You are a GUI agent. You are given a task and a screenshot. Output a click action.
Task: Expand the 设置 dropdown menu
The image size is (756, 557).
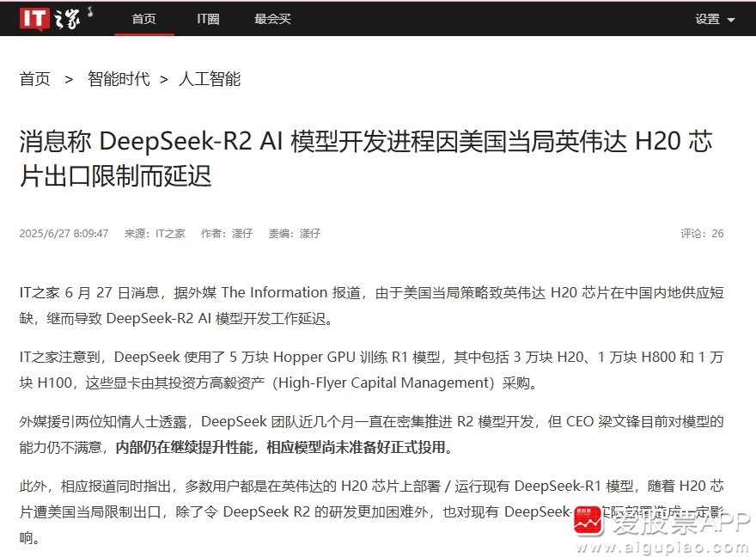coord(715,19)
